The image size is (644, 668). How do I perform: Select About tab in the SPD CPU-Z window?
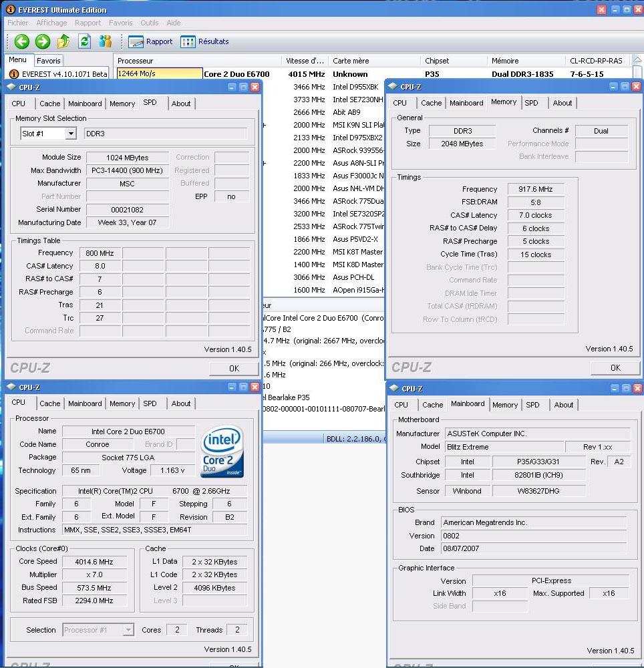[181, 104]
